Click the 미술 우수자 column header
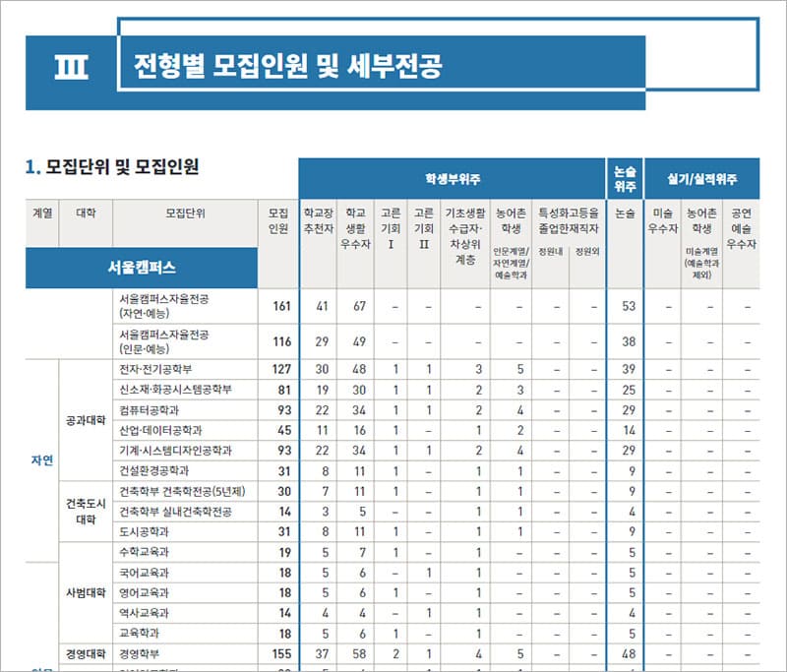787x672 pixels. (664, 220)
